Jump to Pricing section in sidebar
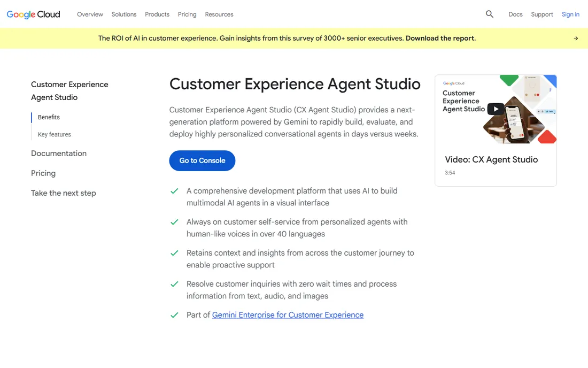 tap(43, 173)
